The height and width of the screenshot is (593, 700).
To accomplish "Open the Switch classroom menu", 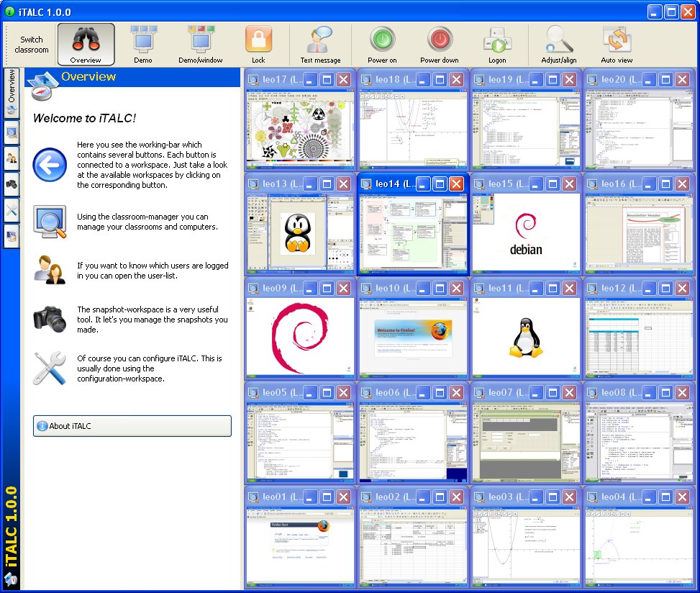I will tap(32, 45).
